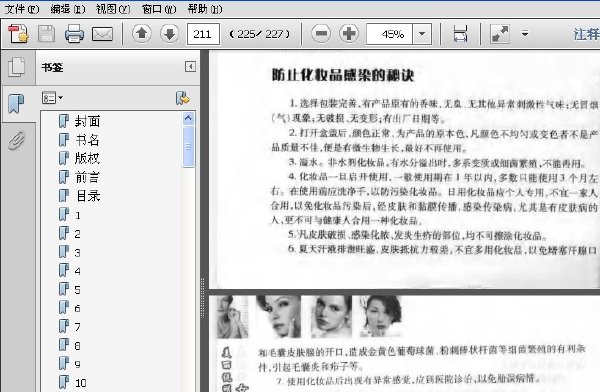Viewport: 600px width, 392px height.
Task: Open the Attachments paperclip panel icon
Action: (16, 140)
